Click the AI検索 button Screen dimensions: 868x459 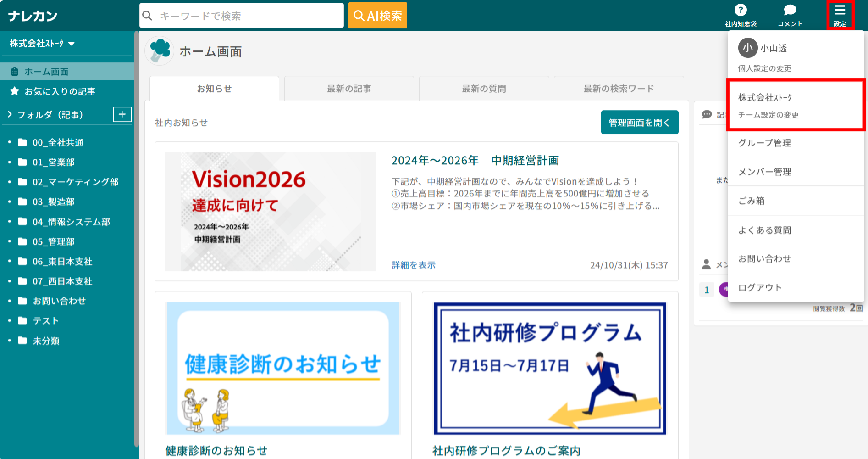pos(377,15)
